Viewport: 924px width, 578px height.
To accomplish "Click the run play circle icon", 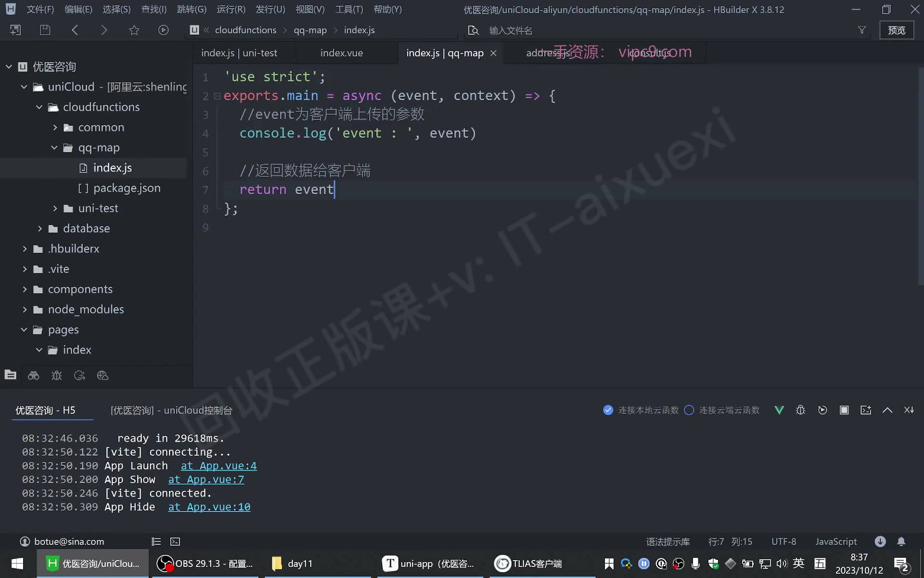I will pos(164,30).
